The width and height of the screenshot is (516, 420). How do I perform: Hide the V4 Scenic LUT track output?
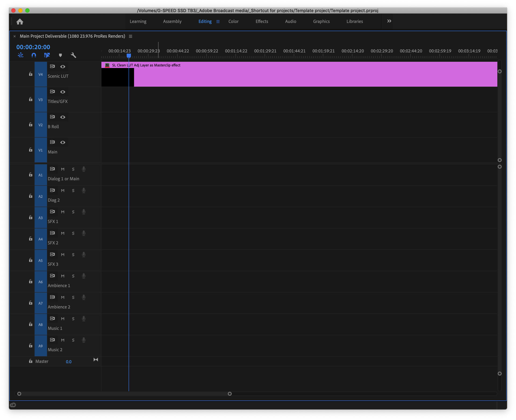63,67
